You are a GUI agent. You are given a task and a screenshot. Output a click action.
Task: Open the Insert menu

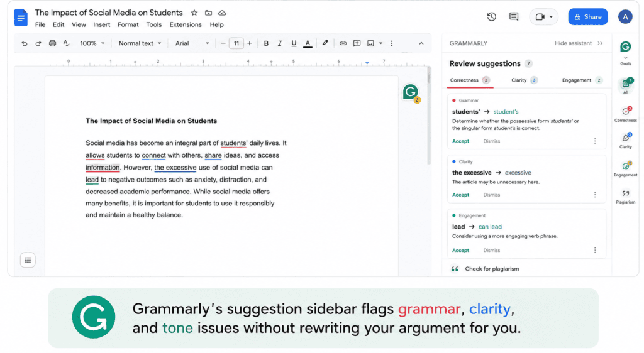click(101, 24)
